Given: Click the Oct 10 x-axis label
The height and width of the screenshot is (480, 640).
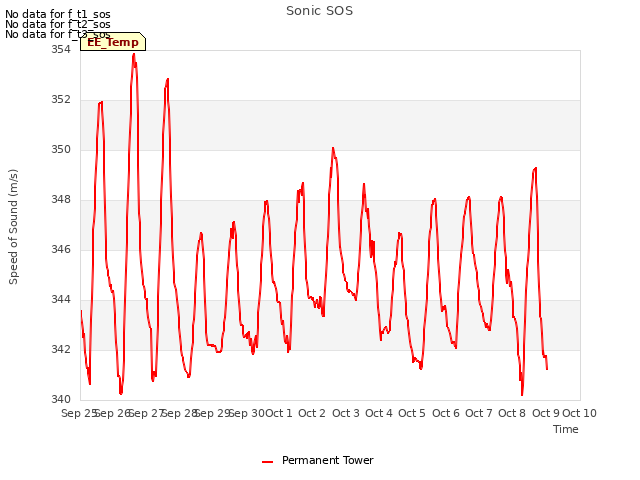Looking at the screenshot, I should (580, 413).
